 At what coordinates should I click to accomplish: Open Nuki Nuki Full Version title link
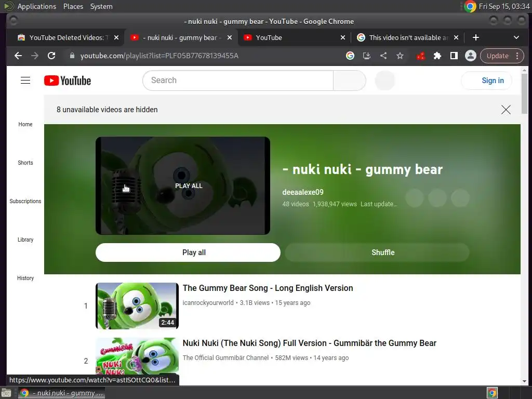tap(310, 343)
